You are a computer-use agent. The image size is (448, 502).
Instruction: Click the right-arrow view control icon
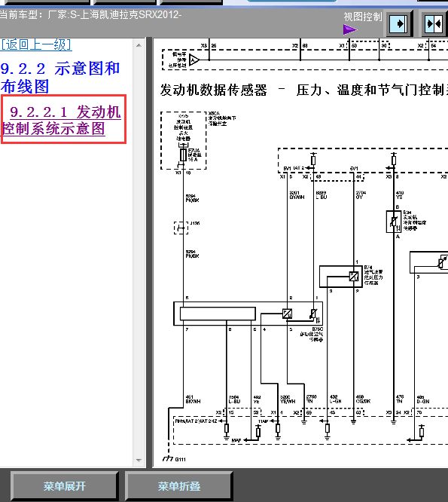398,24
